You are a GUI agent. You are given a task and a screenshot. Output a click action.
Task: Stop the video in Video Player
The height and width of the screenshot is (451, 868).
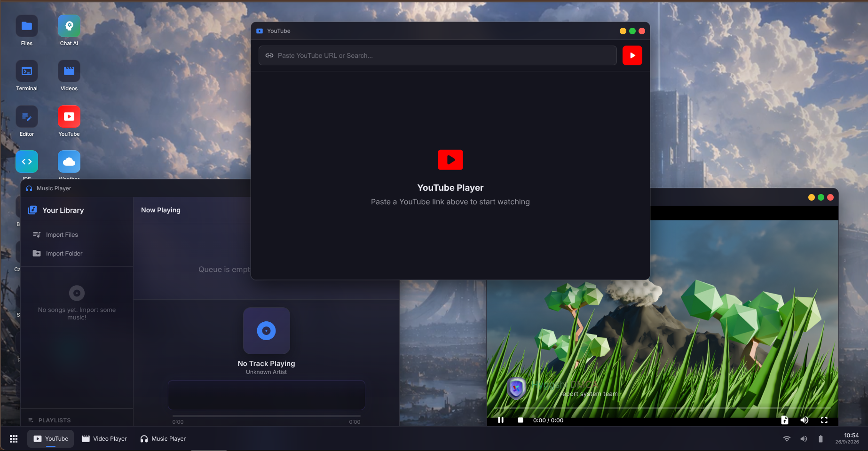521,420
